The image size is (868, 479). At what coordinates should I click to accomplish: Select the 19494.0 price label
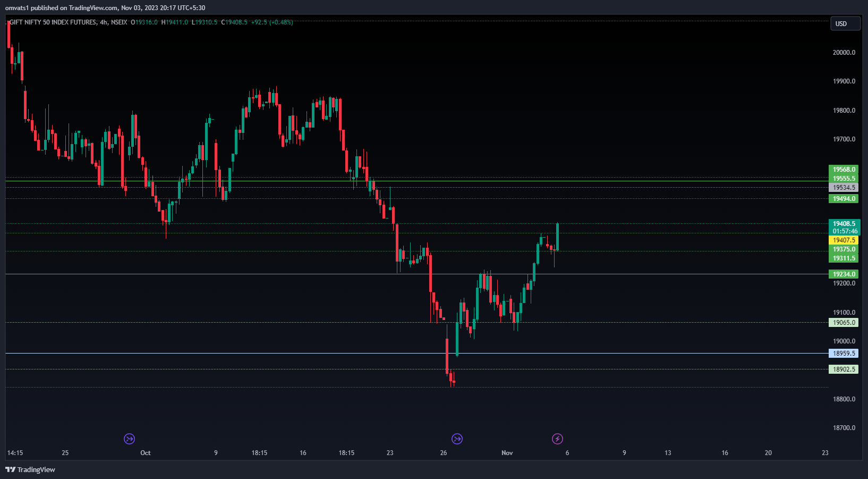[844, 199]
